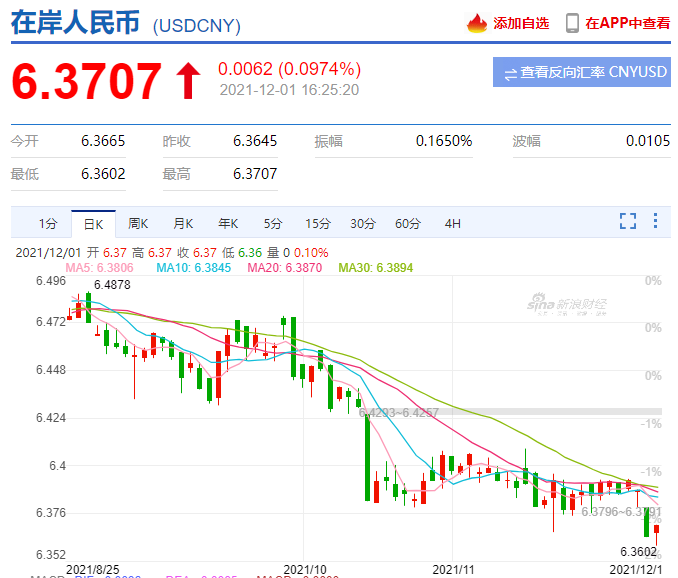
Task: Click 最低 value 6.3602 in stats
Action: 103,174
